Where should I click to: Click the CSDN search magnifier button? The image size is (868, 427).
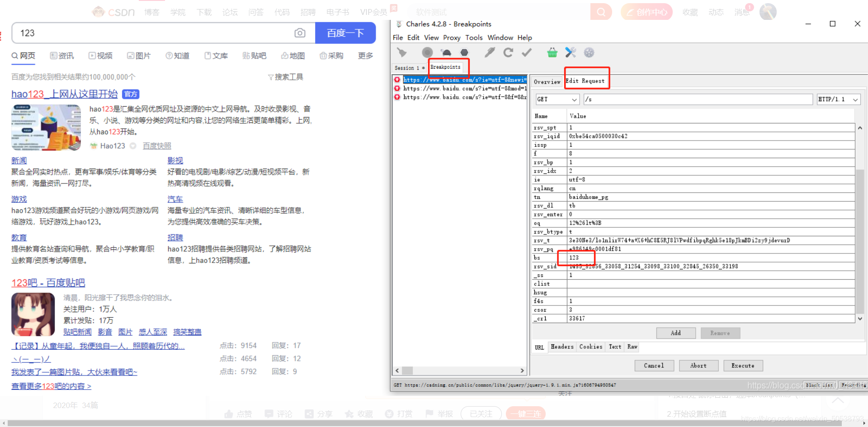pos(601,12)
